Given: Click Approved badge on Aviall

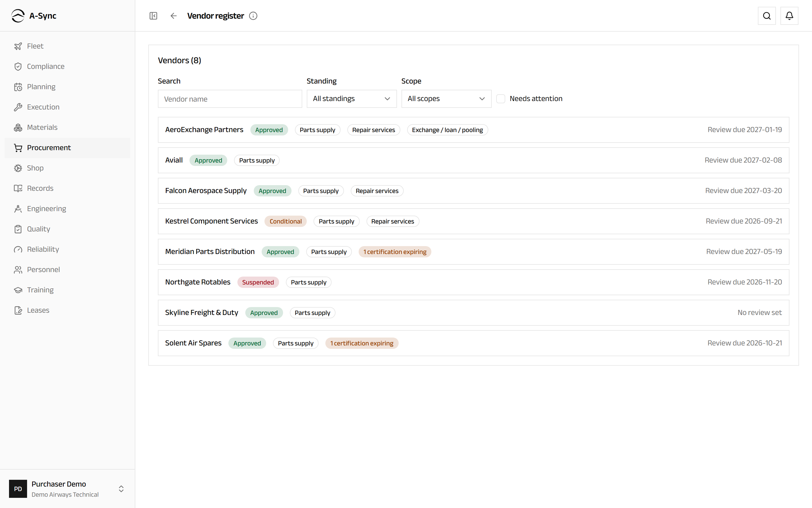Looking at the screenshot, I should point(208,161).
